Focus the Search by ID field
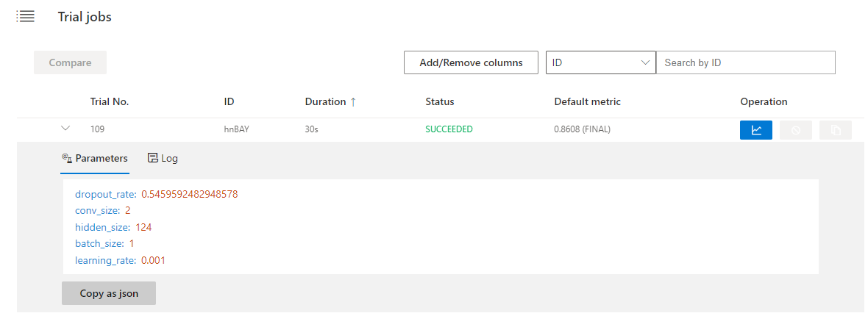 pos(745,62)
